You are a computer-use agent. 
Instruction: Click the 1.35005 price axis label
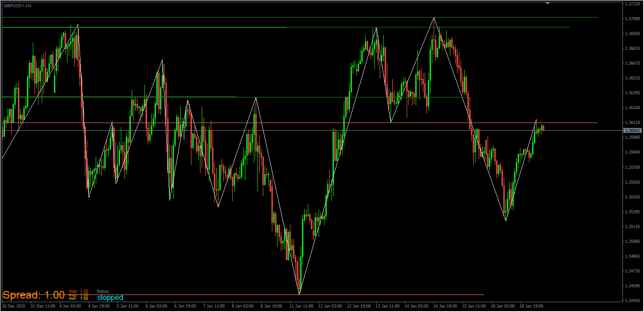tap(632, 241)
